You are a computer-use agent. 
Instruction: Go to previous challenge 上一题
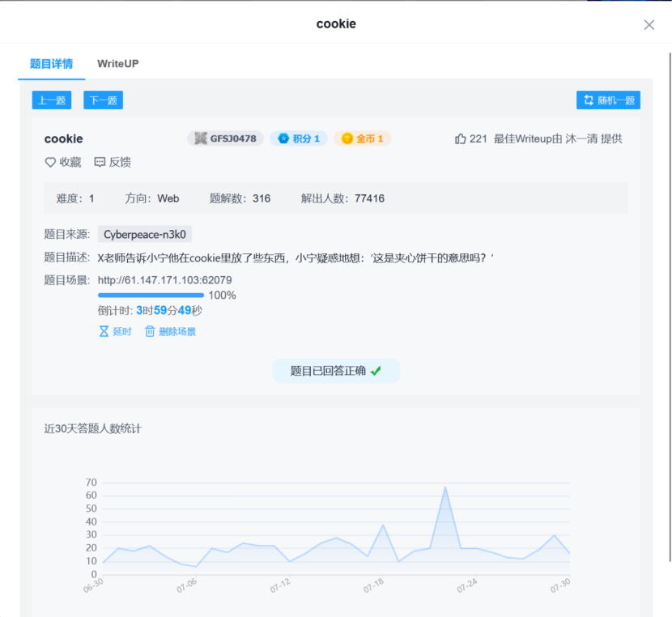[x=52, y=100]
